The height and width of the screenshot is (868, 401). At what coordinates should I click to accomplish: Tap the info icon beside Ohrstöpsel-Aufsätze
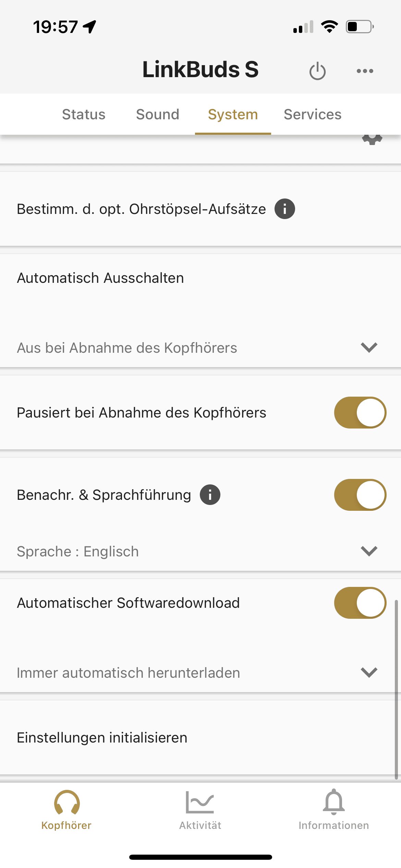pos(284,209)
